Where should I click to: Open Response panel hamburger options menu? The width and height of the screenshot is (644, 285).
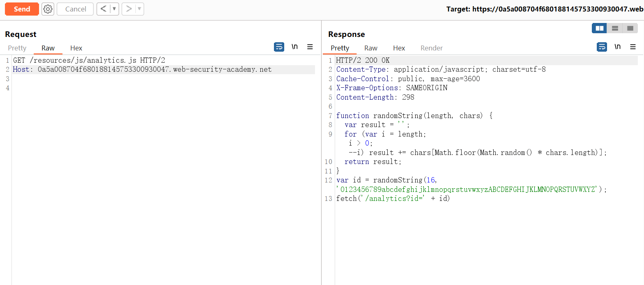[x=633, y=47]
